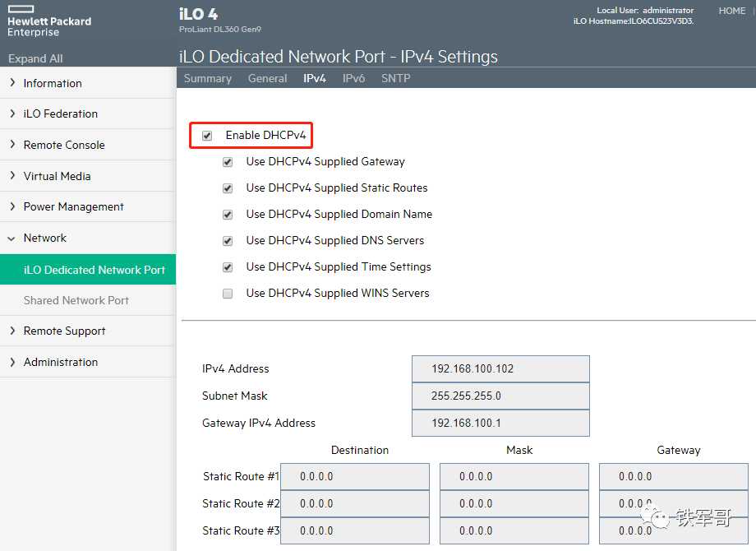Switch to the IPv6 tab

(353, 78)
